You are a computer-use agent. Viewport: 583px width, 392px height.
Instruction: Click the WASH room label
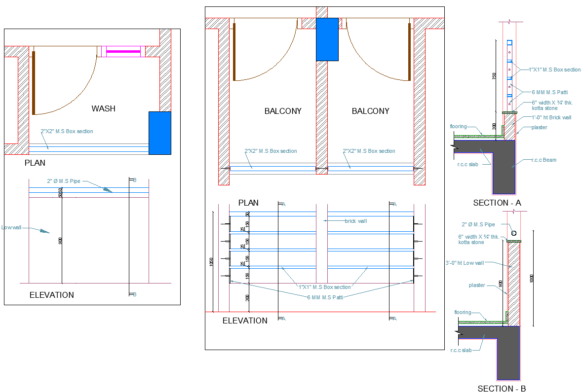pos(103,108)
